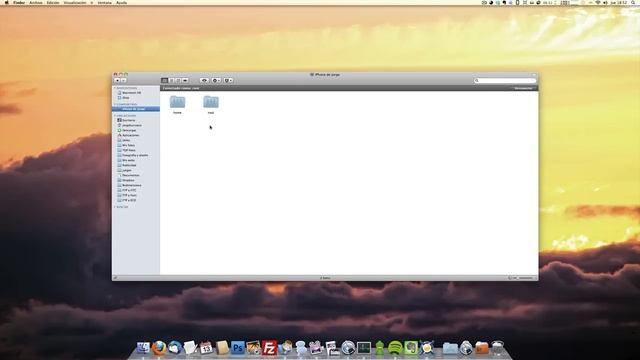Image resolution: width=640 pixels, height=360 pixels.
Task: Open iDisk in the sidebar
Action: coord(123,98)
